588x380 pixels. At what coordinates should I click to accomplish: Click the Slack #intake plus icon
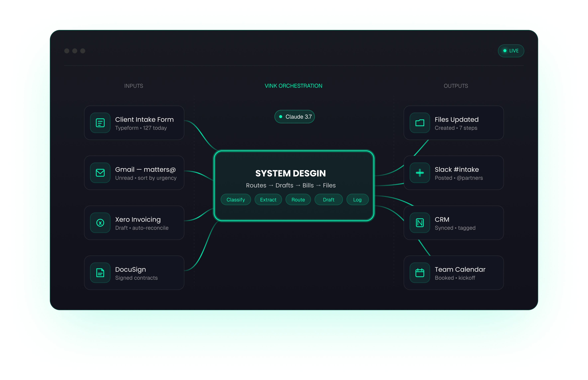tap(420, 173)
